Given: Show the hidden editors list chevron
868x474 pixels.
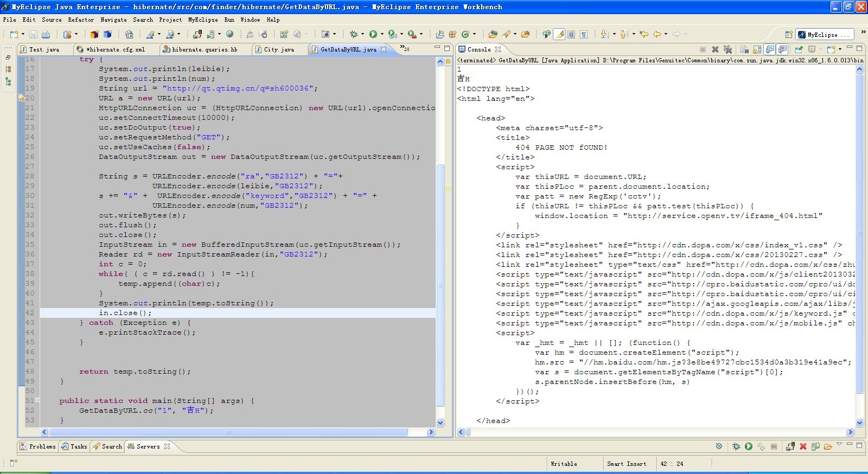Looking at the screenshot, I should pyautogui.click(x=405, y=48).
